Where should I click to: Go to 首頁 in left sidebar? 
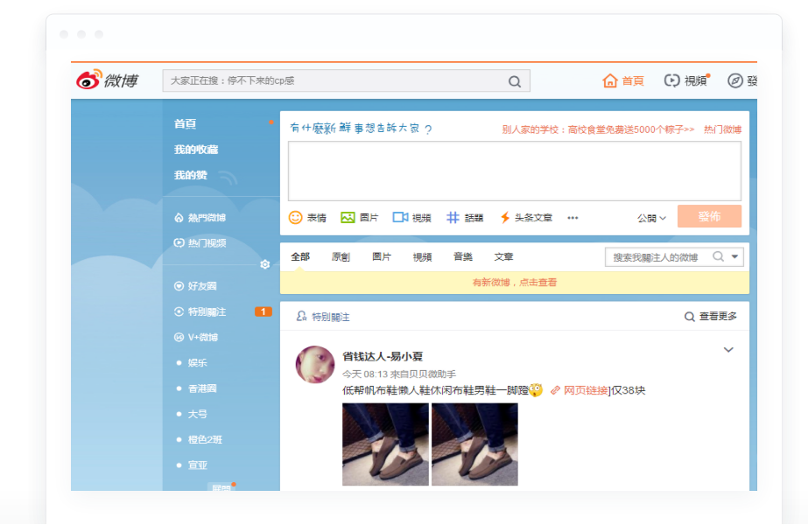(x=185, y=123)
